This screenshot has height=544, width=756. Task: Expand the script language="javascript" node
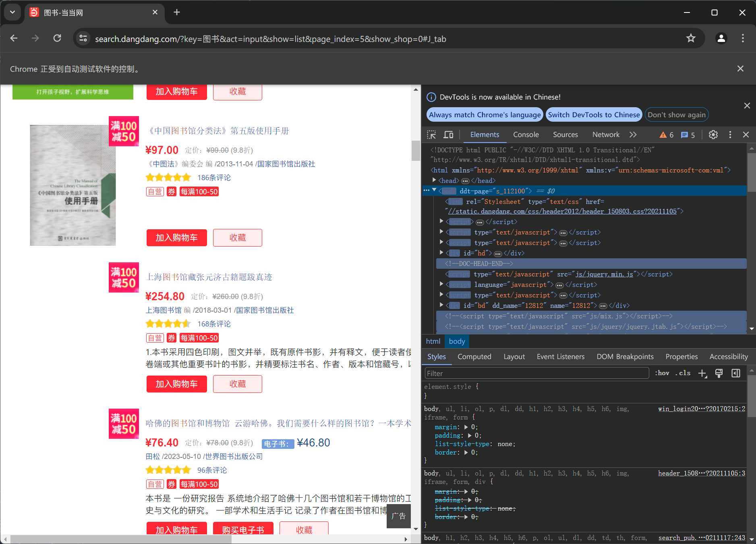(x=441, y=284)
